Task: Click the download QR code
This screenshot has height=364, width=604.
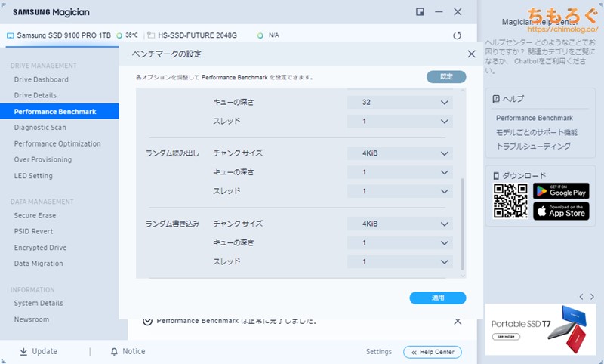Action: 510,201
